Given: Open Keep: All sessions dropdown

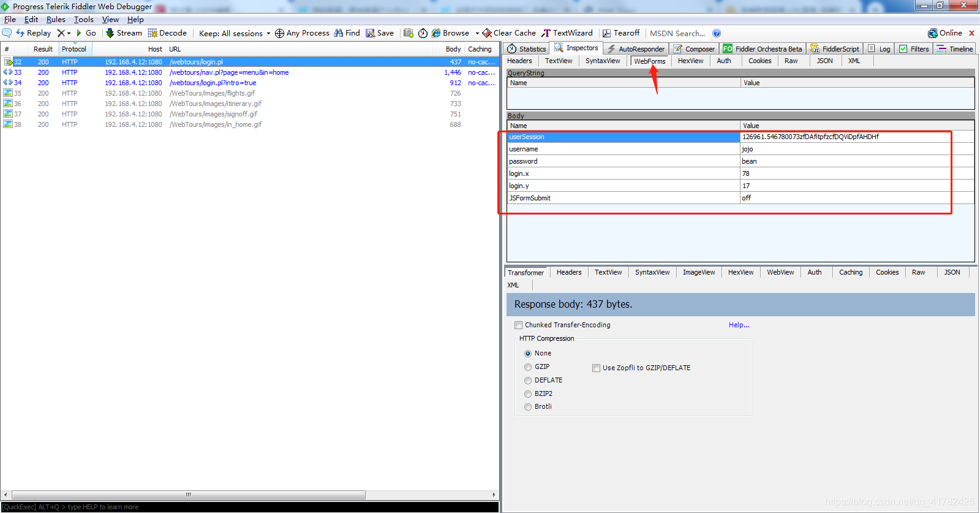Looking at the screenshot, I should (235, 33).
